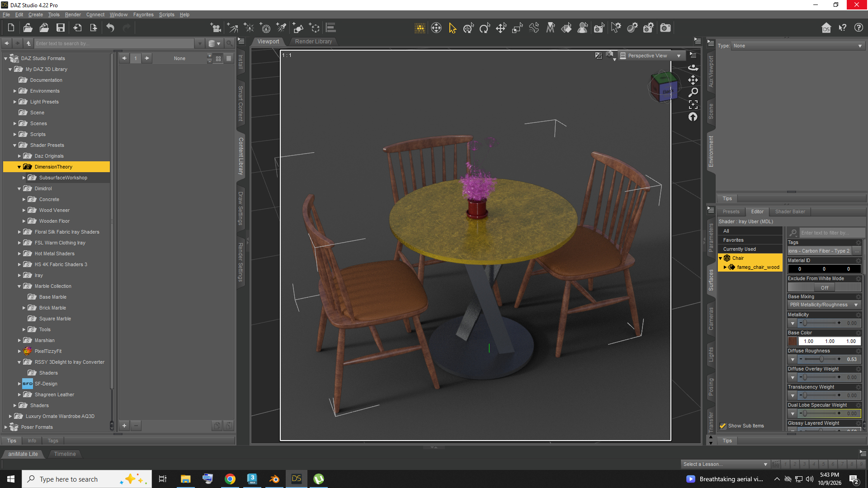868x488 pixels.
Task: Open the Select a Lesson dropdown
Action: 725,465
